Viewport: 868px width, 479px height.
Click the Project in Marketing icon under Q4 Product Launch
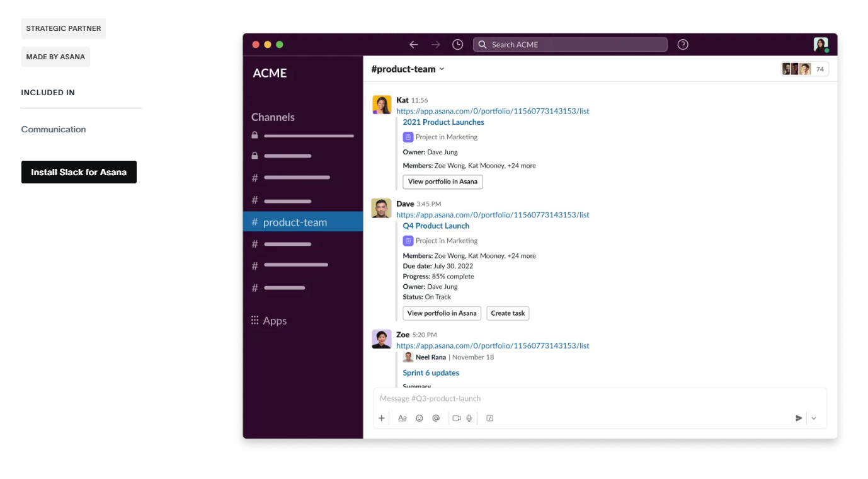[x=408, y=241]
